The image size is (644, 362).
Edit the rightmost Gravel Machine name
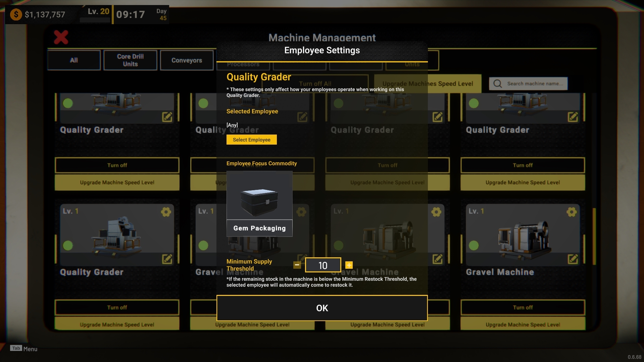point(573,259)
